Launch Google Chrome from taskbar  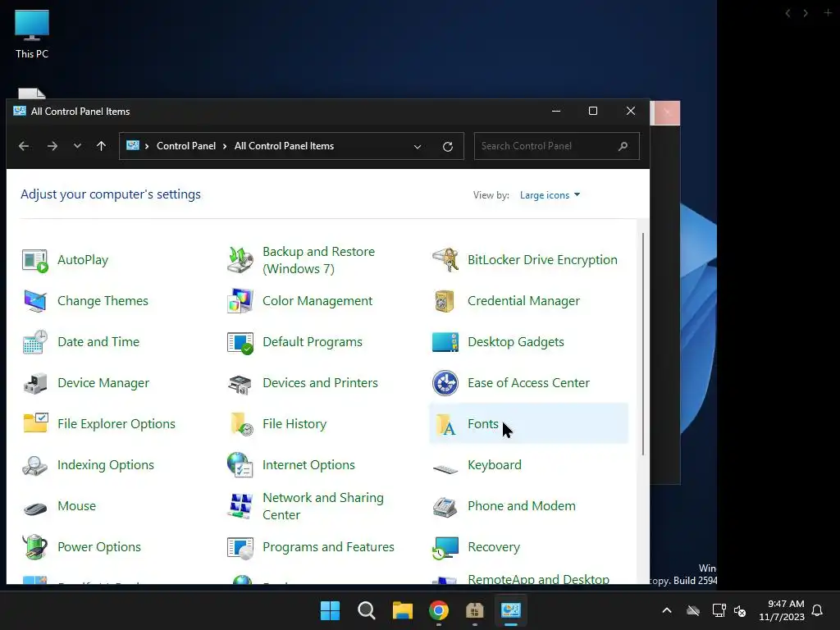point(439,610)
